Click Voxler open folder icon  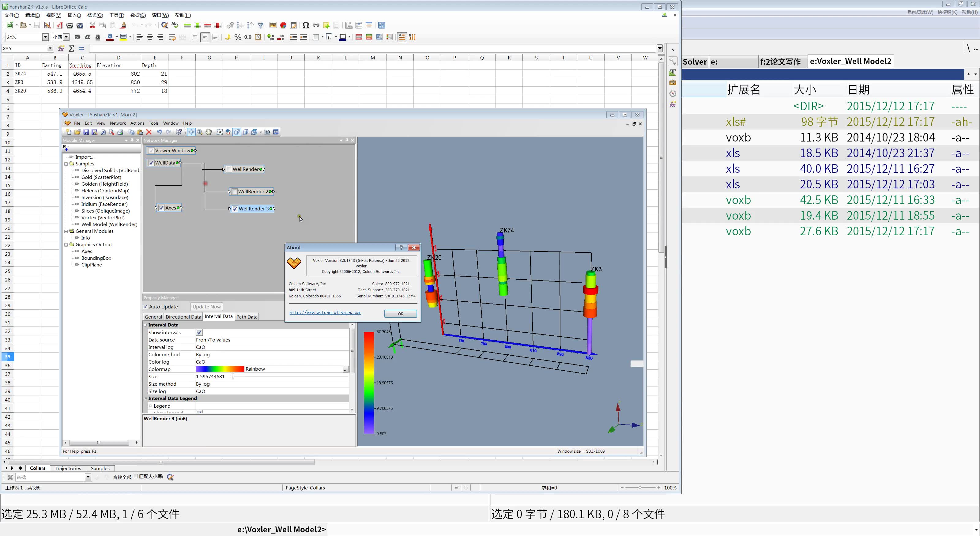point(77,132)
